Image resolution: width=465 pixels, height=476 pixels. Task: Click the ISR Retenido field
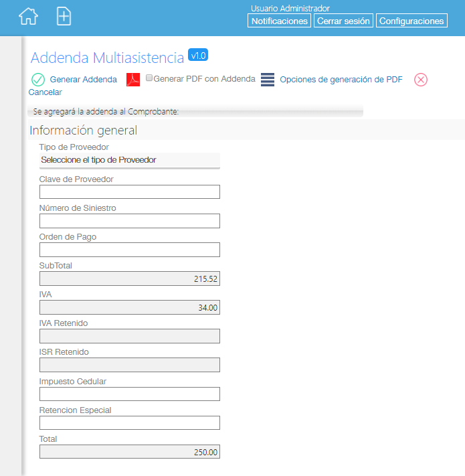[130, 365]
